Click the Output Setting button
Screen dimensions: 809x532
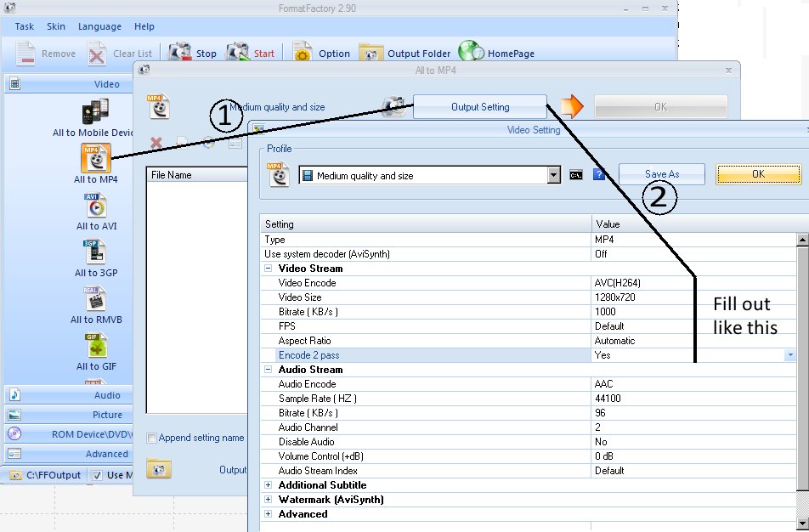(480, 107)
